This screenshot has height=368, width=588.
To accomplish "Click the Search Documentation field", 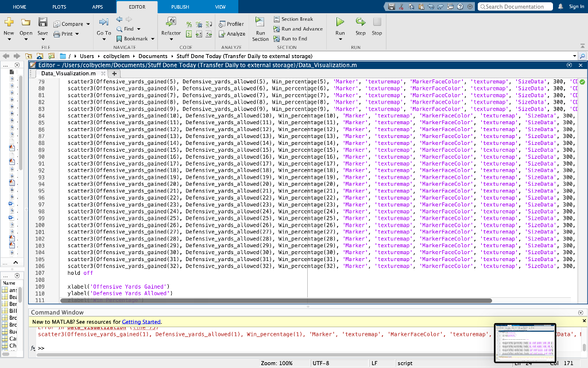I will (x=515, y=6).
